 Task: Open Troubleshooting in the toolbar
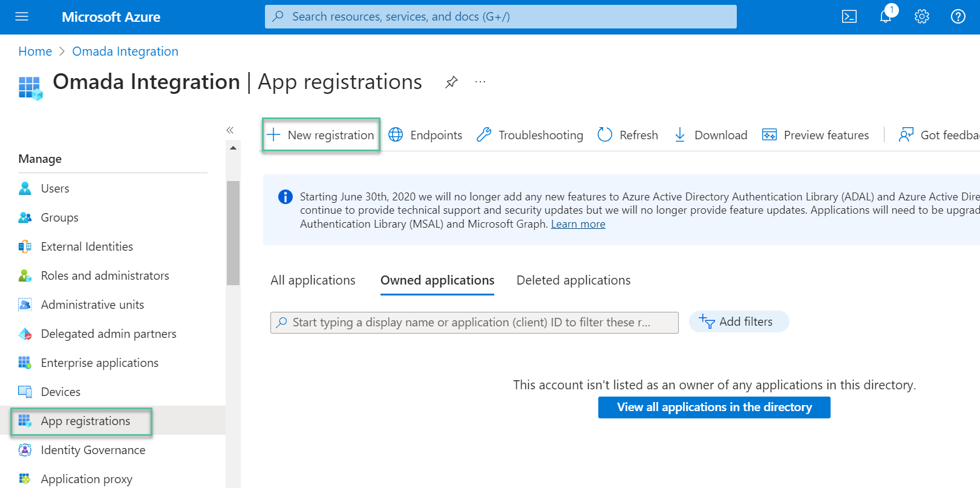tap(530, 135)
